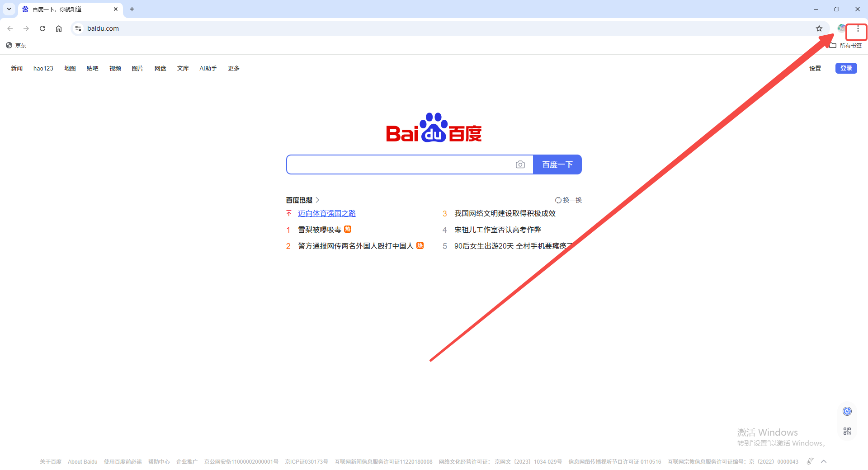Screen dimensions: 868x470
Task: Open hot search 警方通报网传两名外国人殴打中国人
Action: pyautogui.click(x=356, y=246)
